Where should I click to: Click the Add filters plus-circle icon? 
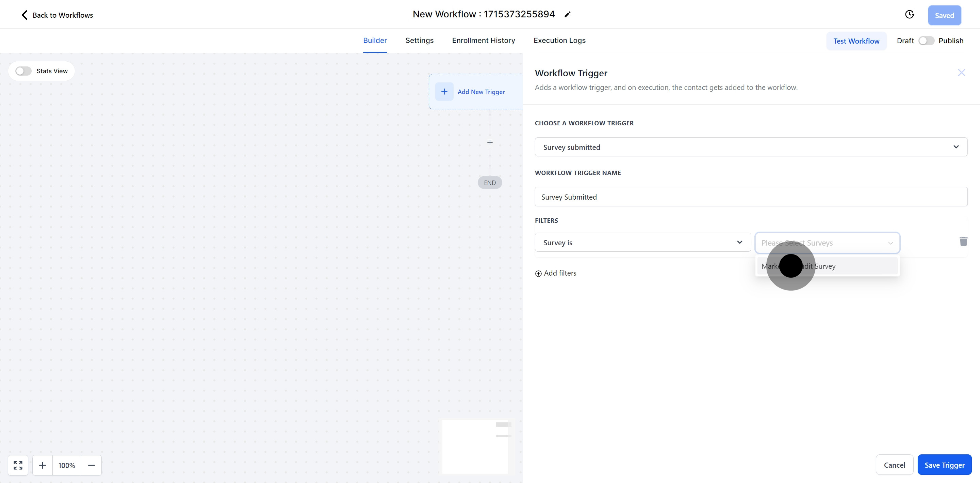[538, 274]
